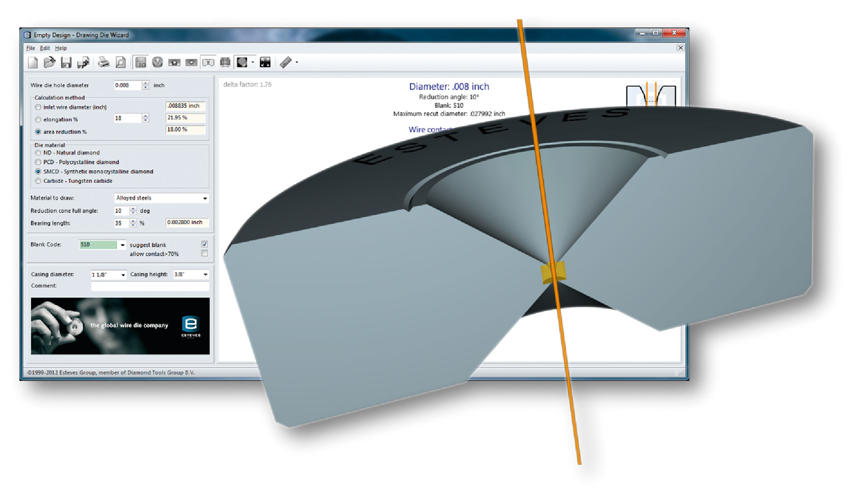This screenshot has height=504, width=862.
Task: Select elongation % calculation method
Action: [x=38, y=119]
